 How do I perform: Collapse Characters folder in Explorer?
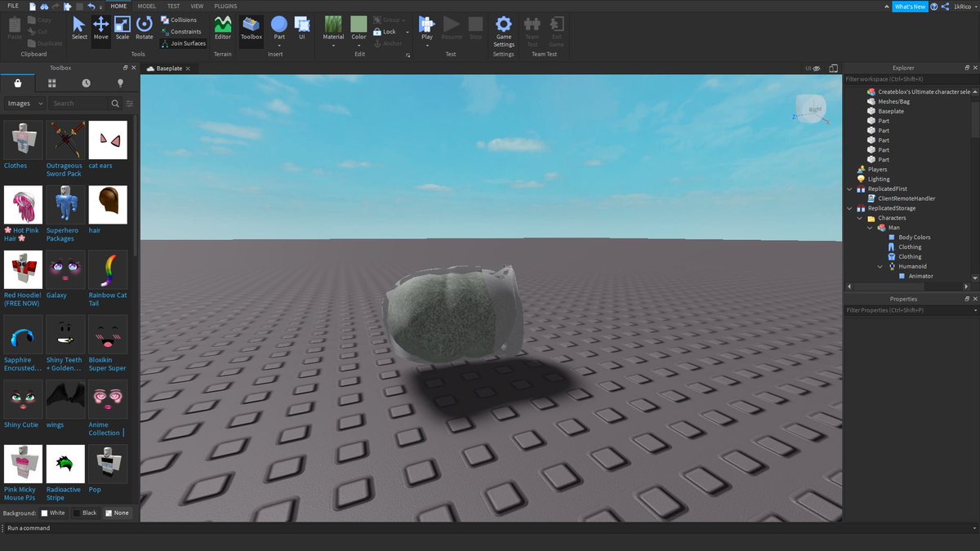point(860,218)
